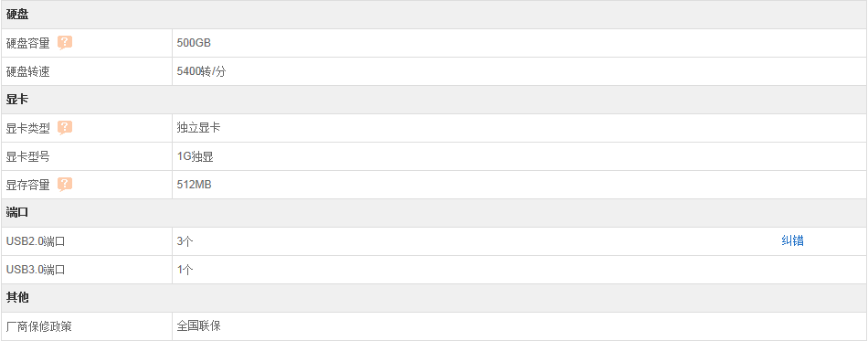This screenshot has height=341, width=868.
Task: Click the 3个 value in USB2.0 row
Action: tap(185, 241)
